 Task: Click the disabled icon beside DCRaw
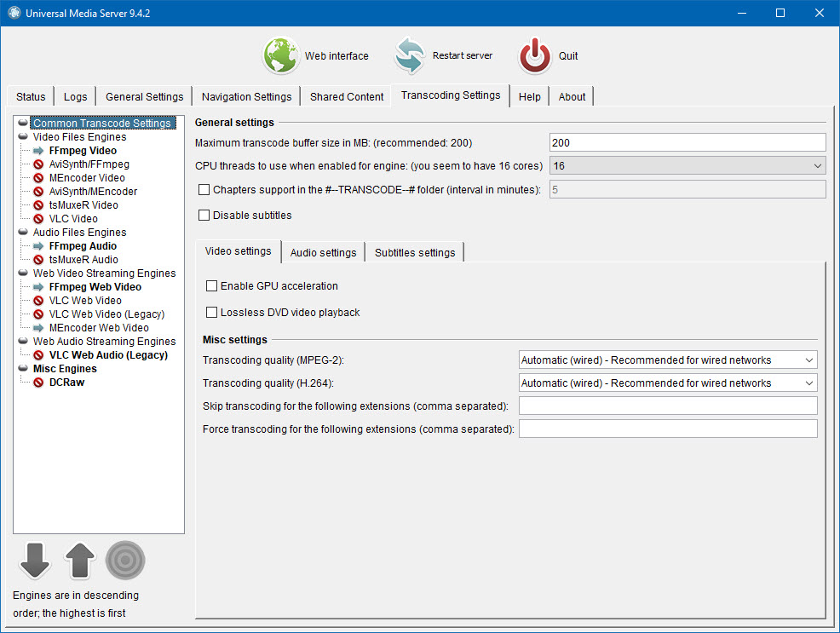tap(38, 383)
